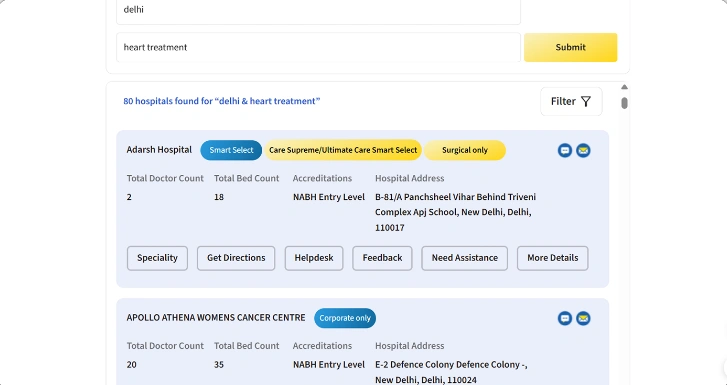Image resolution: width=727 pixels, height=385 pixels.
Task: Click NABH Entry Level for Apollo Athena
Action: [x=329, y=365]
